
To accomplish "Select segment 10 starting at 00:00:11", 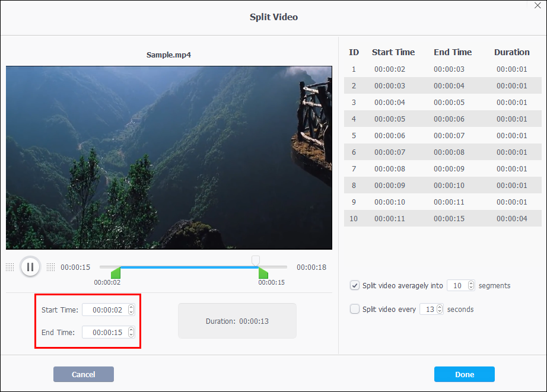I will [x=443, y=218].
